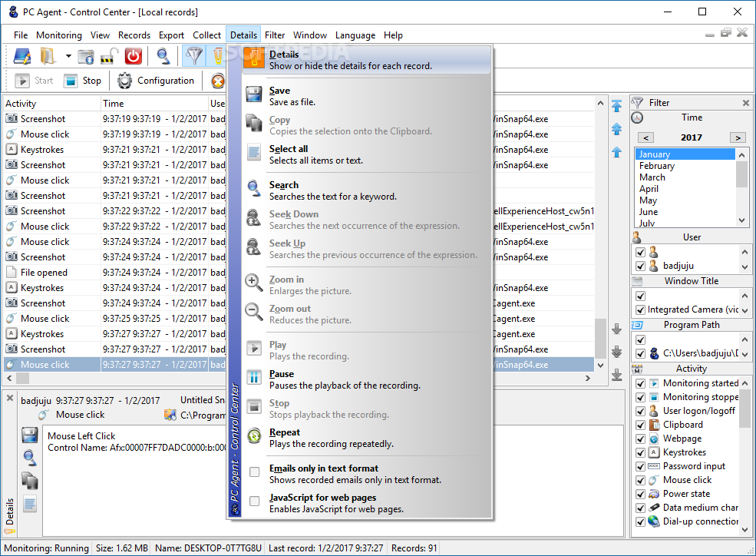Viewport: 756px width, 556px height.
Task: Open Configuration settings
Action: point(156,81)
